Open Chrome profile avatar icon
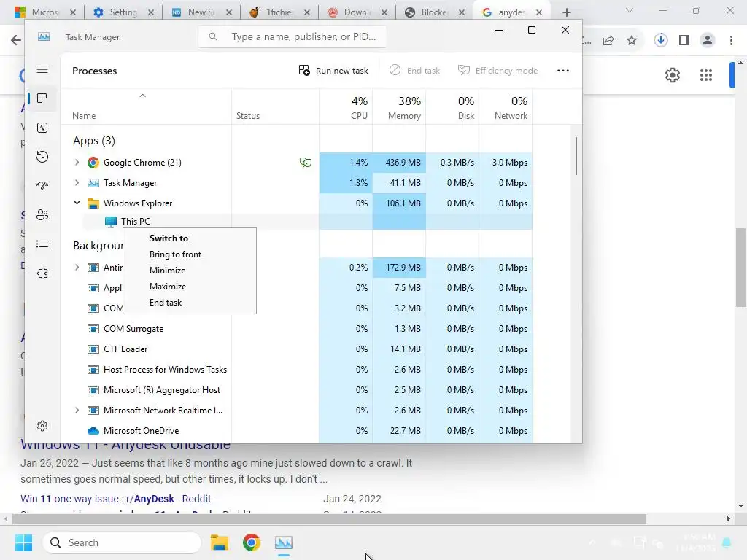This screenshot has width=747, height=560. [708, 41]
